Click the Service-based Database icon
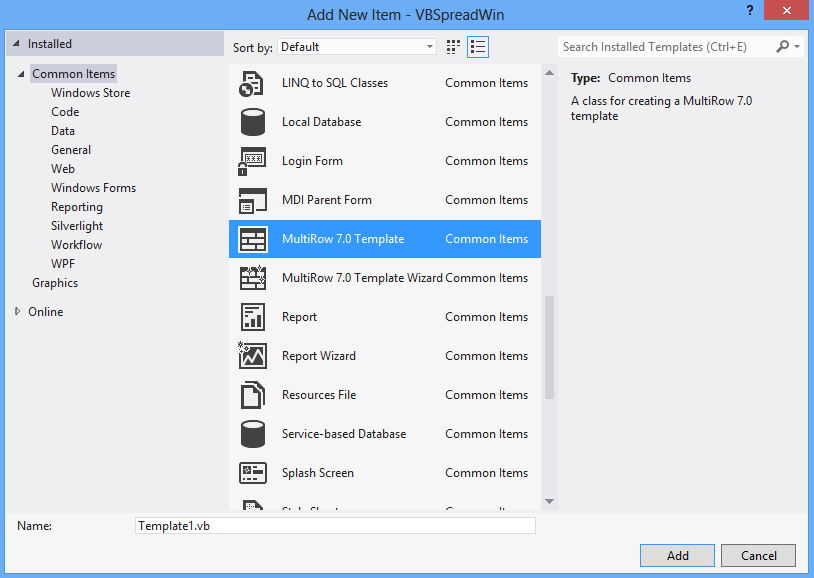Image resolution: width=814 pixels, height=578 pixels. coord(252,434)
